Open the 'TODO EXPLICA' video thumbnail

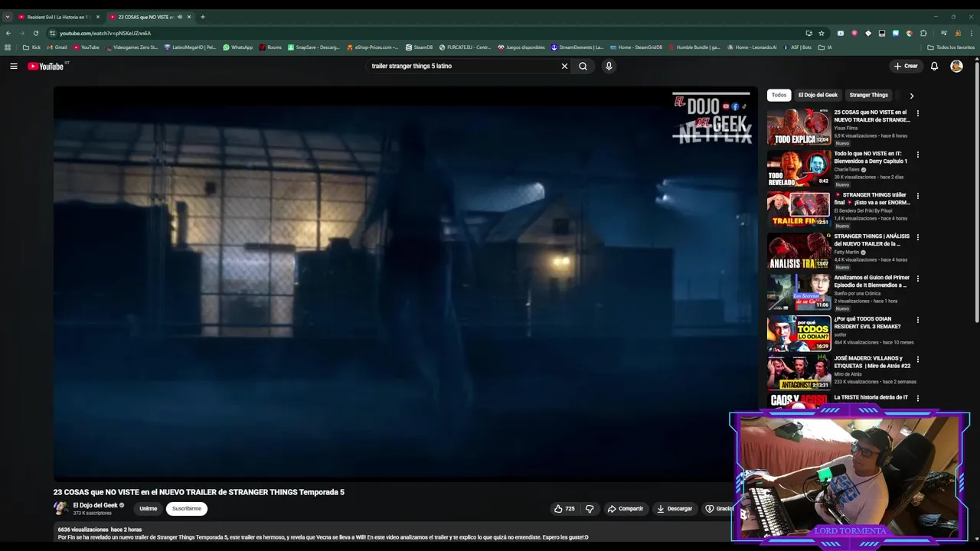tap(799, 126)
